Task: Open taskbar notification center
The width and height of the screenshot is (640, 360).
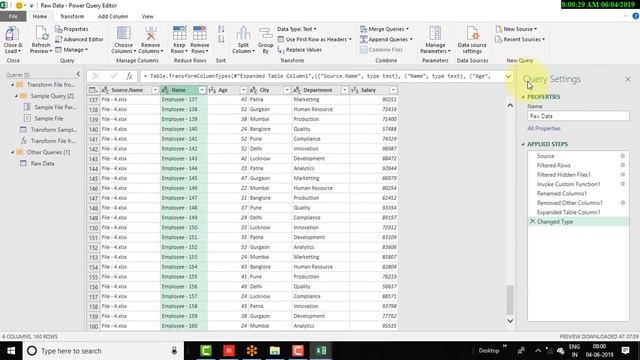Action: point(625,351)
